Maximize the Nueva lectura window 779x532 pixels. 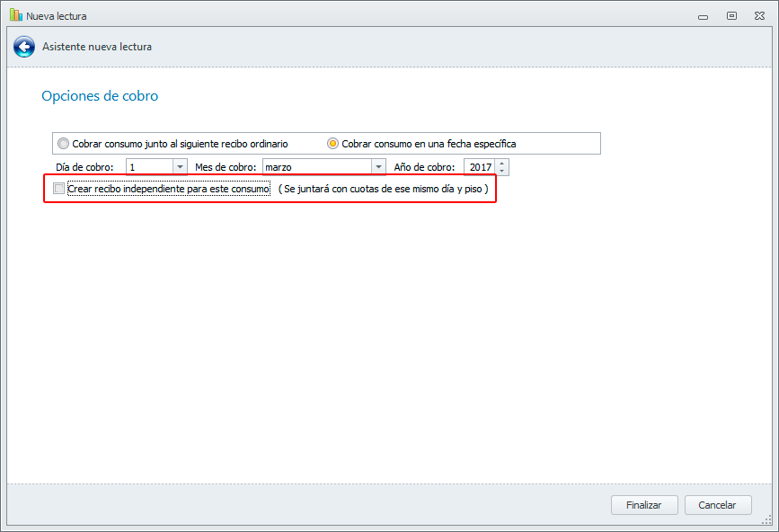731,16
